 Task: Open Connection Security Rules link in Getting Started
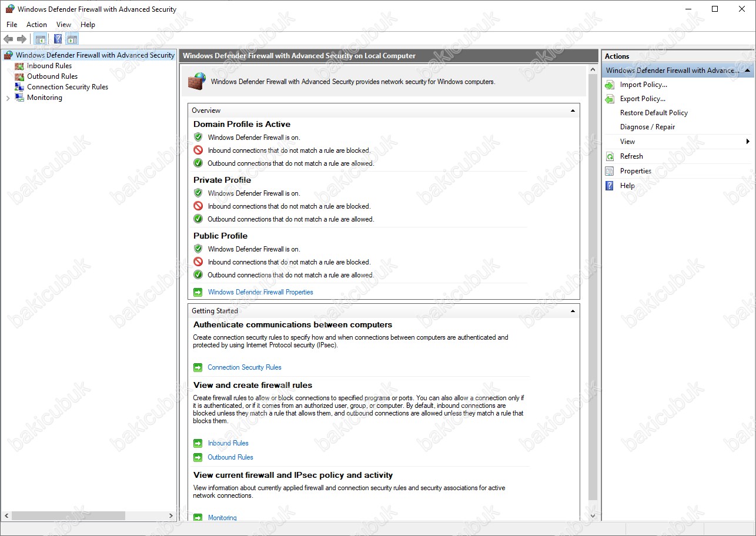245,367
